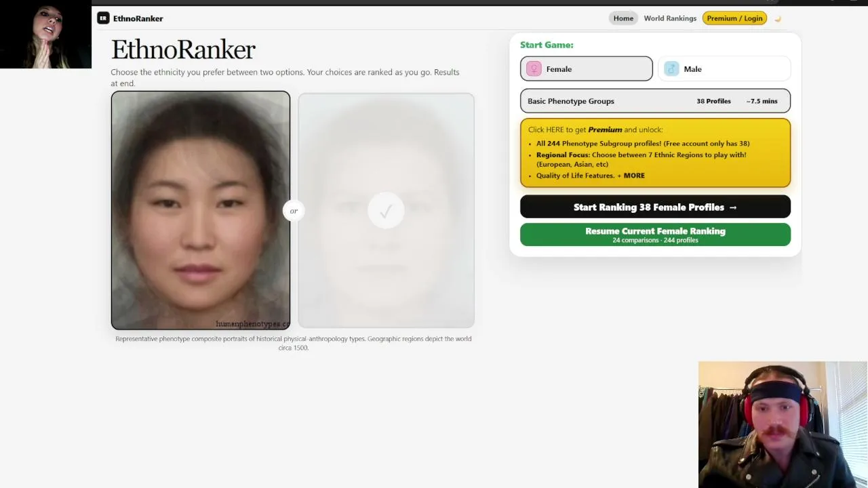Open the World Rankings page
868x488 pixels.
670,18
